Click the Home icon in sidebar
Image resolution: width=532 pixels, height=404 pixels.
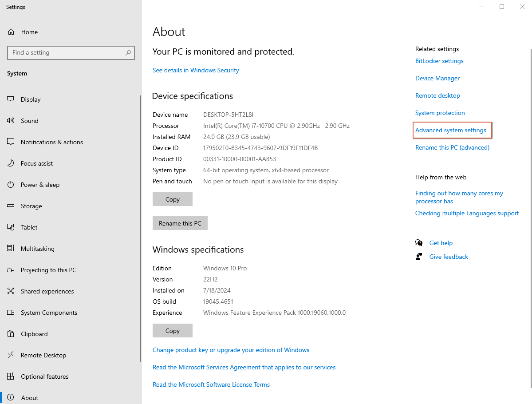pos(11,32)
